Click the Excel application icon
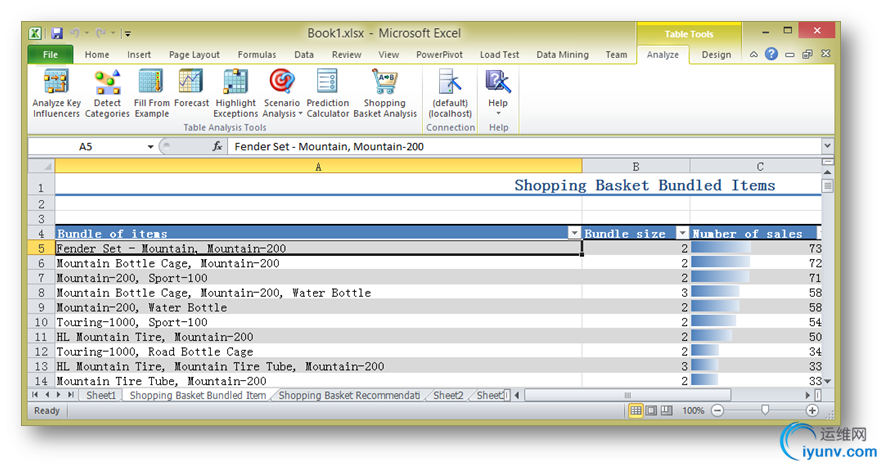 tap(35, 34)
